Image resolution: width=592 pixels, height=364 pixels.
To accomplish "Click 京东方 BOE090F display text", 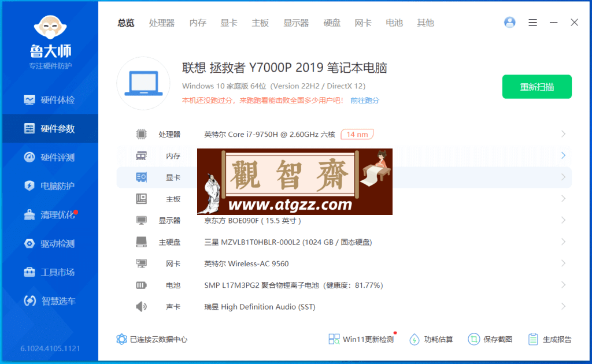I will pyautogui.click(x=253, y=221).
